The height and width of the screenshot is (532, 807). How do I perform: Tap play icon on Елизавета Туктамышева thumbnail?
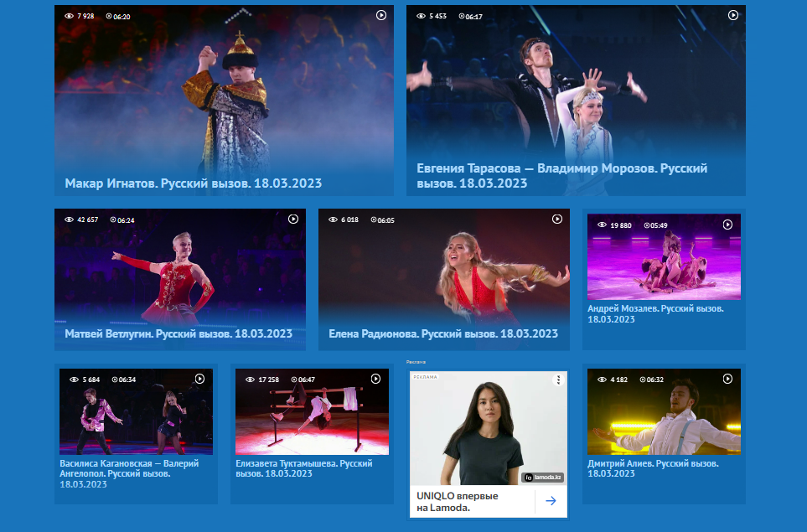(x=375, y=379)
